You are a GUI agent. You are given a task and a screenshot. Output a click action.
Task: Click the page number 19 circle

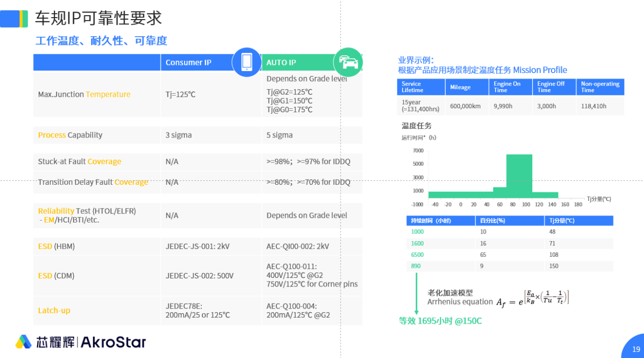coord(635,348)
